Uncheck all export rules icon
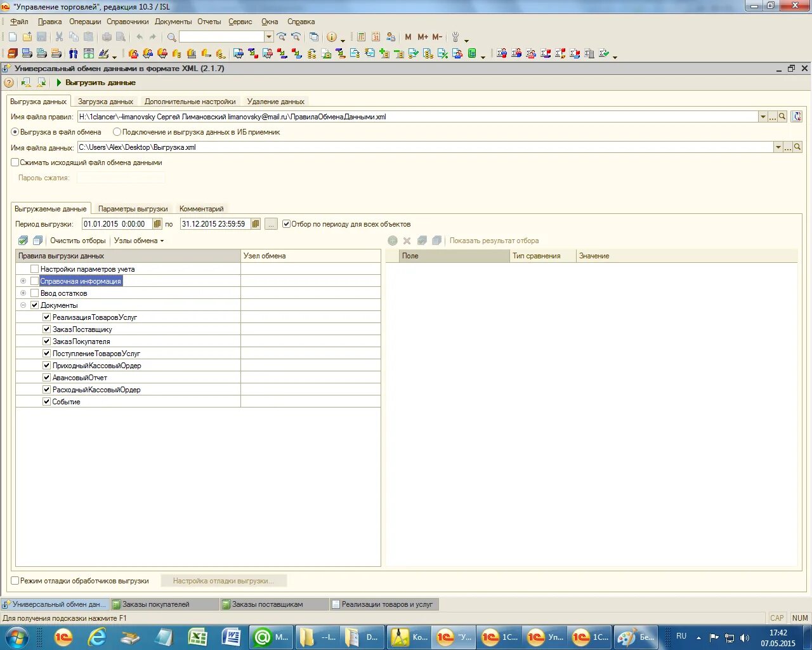Screen dimensions: 812x650 coord(37,241)
